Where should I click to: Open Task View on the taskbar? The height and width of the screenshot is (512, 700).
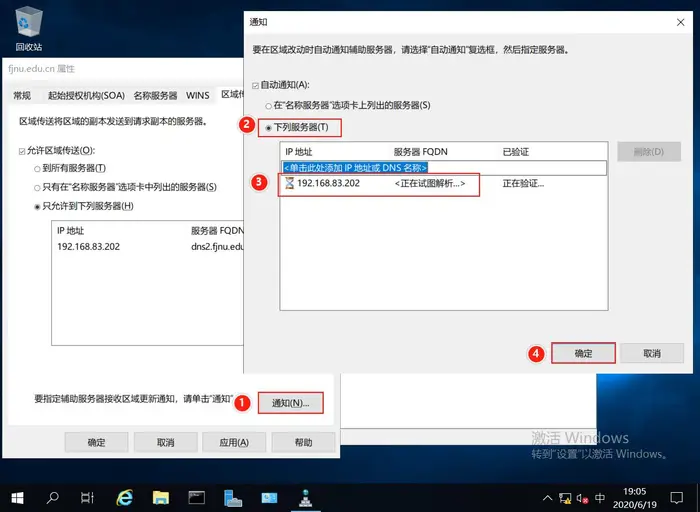click(x=88, y=497)
